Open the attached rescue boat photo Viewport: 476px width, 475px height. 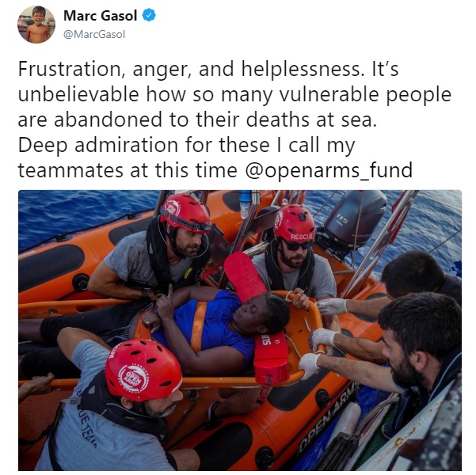coord(240,330)
